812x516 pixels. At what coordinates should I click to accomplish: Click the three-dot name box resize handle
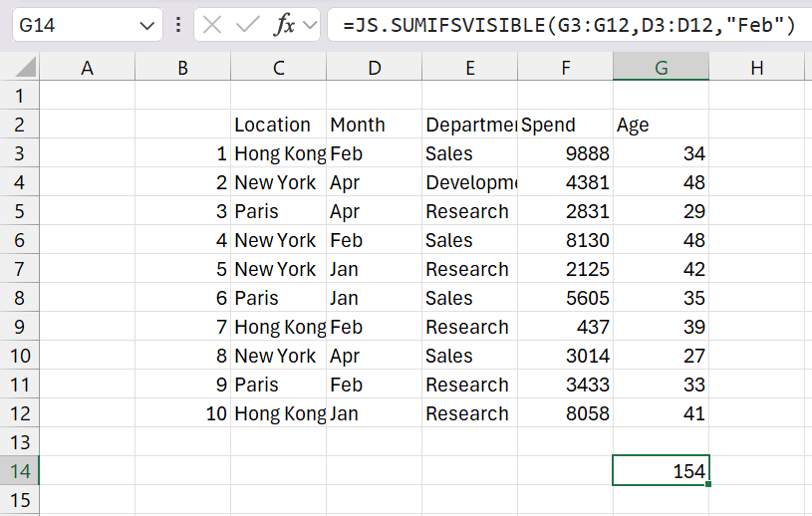pyautogui.click(x=178, y=25)
